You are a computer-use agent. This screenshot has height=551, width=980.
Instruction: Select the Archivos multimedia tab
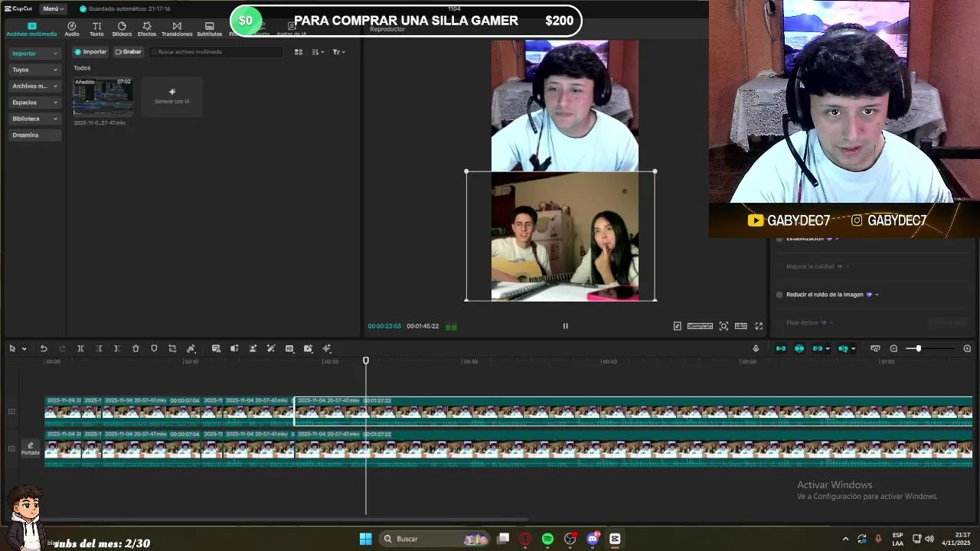tap(31, 29)
